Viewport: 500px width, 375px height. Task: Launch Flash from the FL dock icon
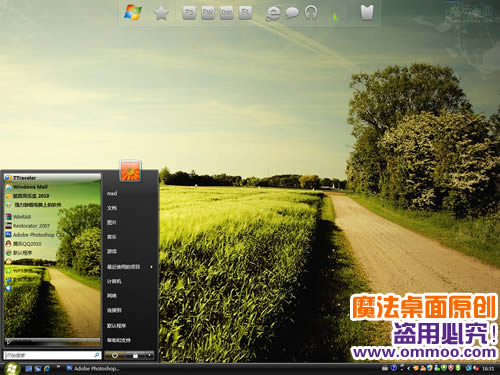(x=245, y=13)
